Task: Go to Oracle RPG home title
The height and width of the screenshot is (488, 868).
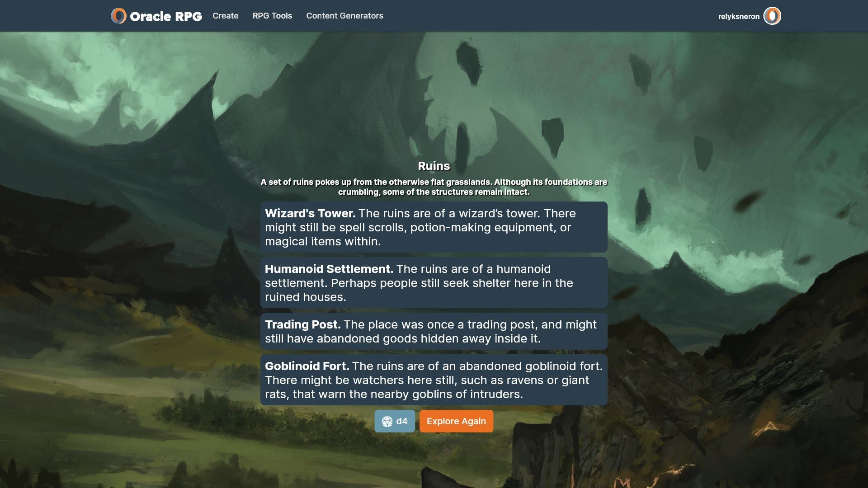Action: pyautogui.click(x=166, y=16)
